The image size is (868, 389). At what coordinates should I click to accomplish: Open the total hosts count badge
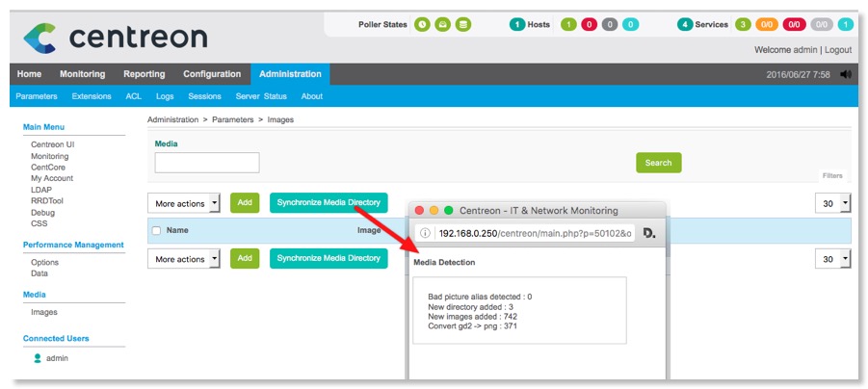point(517,24)
